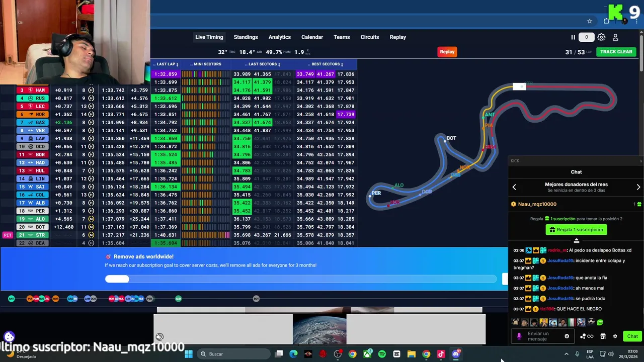Open Spotify from the taskbar
644x362 pixels.
(x=382, y=354)
